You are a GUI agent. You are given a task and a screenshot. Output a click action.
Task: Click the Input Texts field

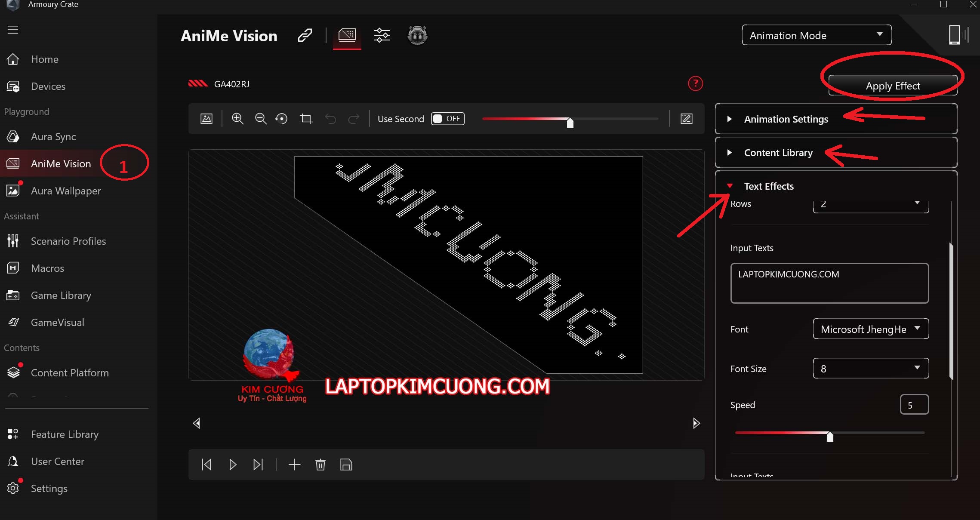829,283
